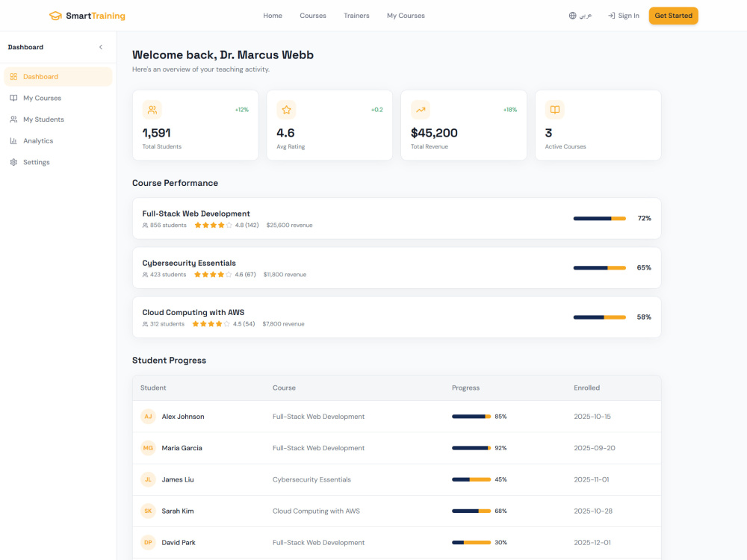This screenshot has height=560, width=747.
Task: Click the Enrolled column header
Action: coord(586,388)
